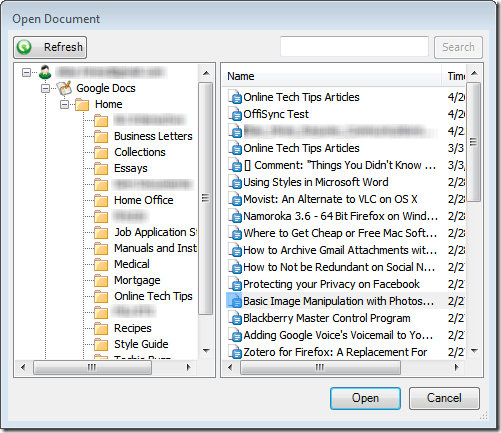Select How to Not be Redundant document

pyautogui.click(x=339, y=267)
